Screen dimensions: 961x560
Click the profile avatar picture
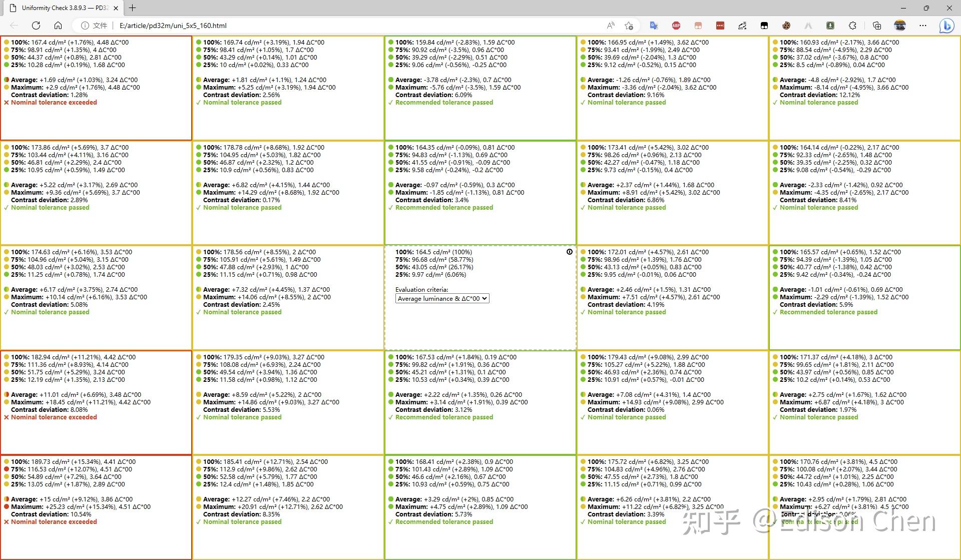click(900, 26)
